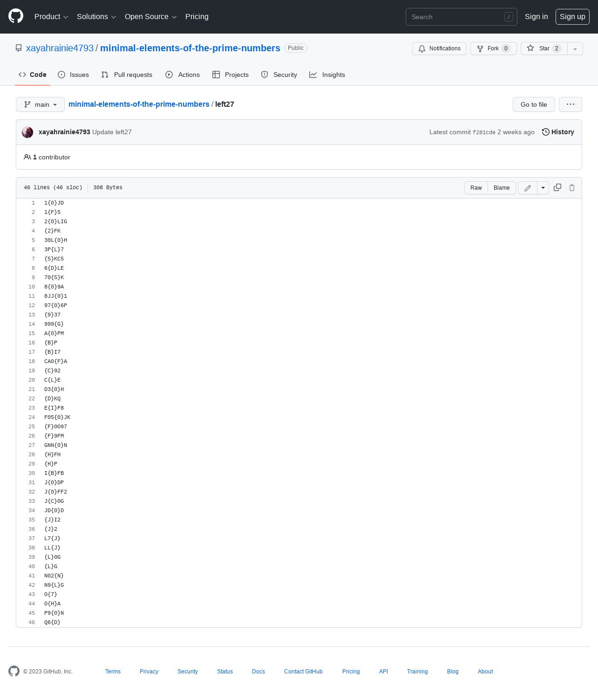Open the About footer link

[485, 672]
